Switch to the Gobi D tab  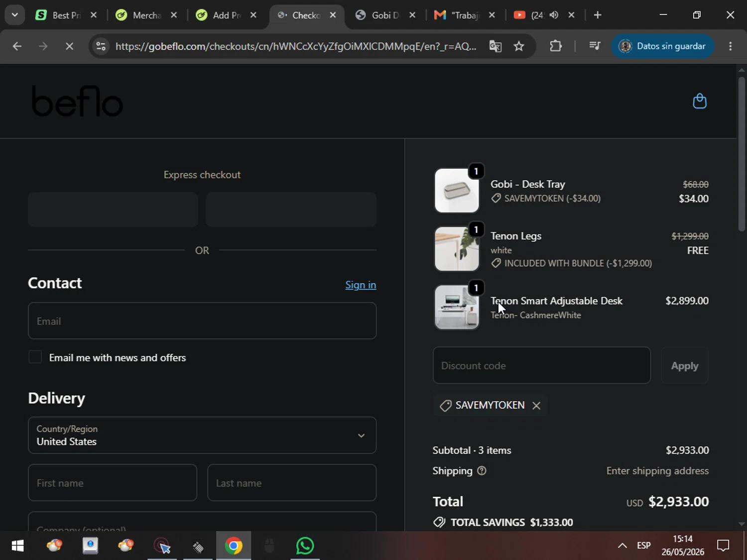tap(385, 15)
